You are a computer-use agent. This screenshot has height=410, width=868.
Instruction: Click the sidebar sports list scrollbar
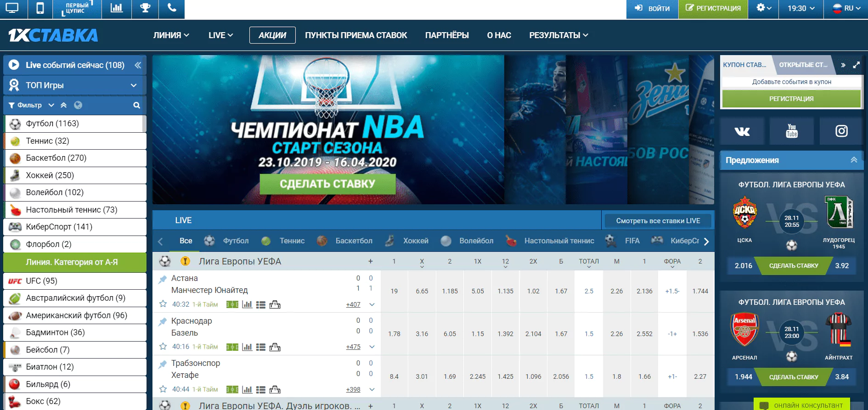point(144,124)
